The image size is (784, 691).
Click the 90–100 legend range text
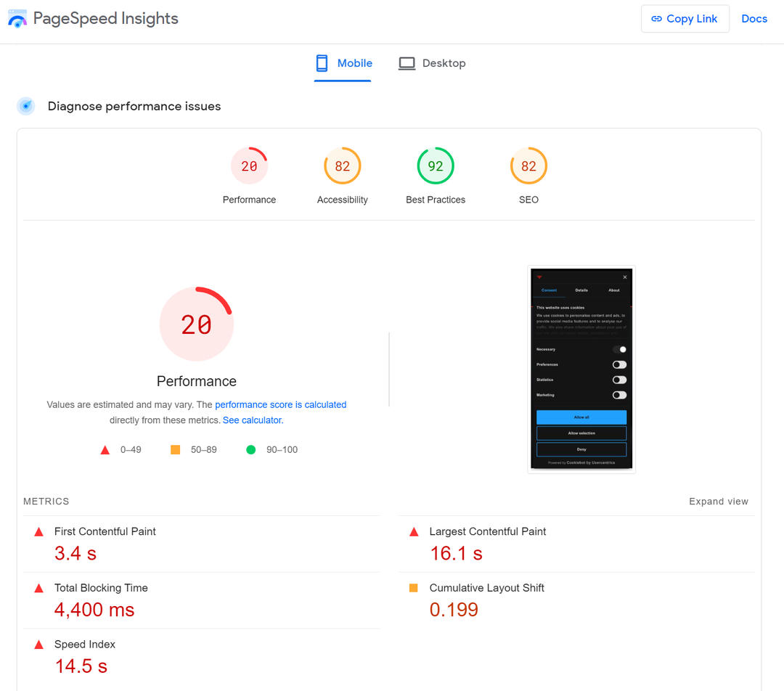282,449
